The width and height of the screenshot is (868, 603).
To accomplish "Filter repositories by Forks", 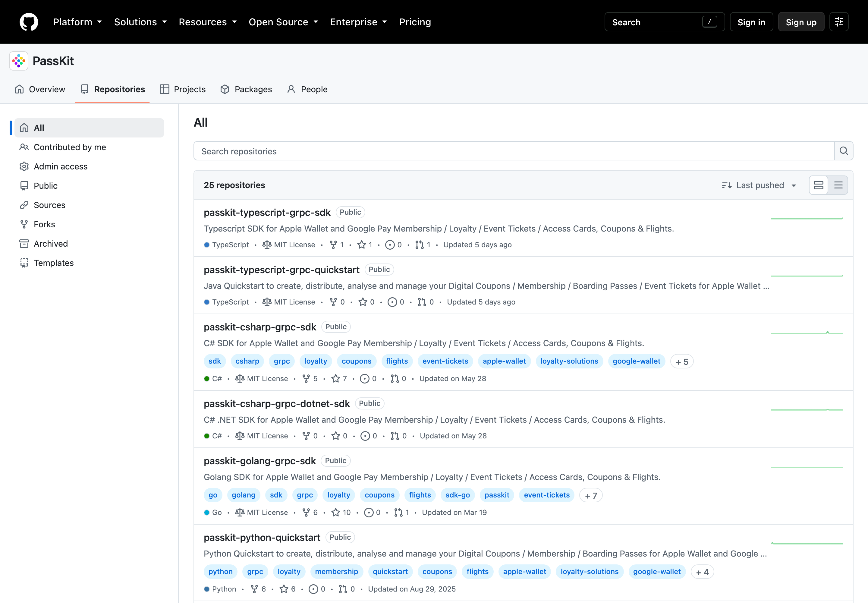I will pyautogui.click(x=89, y=224).
